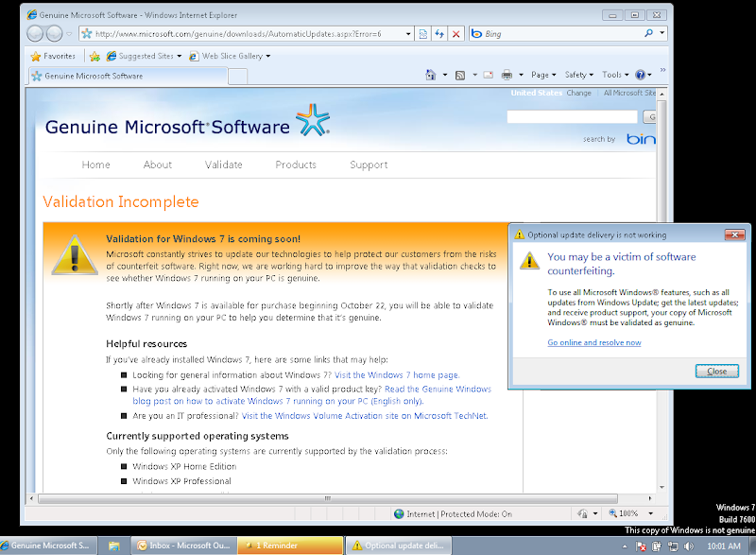The width and height of the screenshot is (756, 555).
Task: Open the Safety menu
Action: click(578, 75)
